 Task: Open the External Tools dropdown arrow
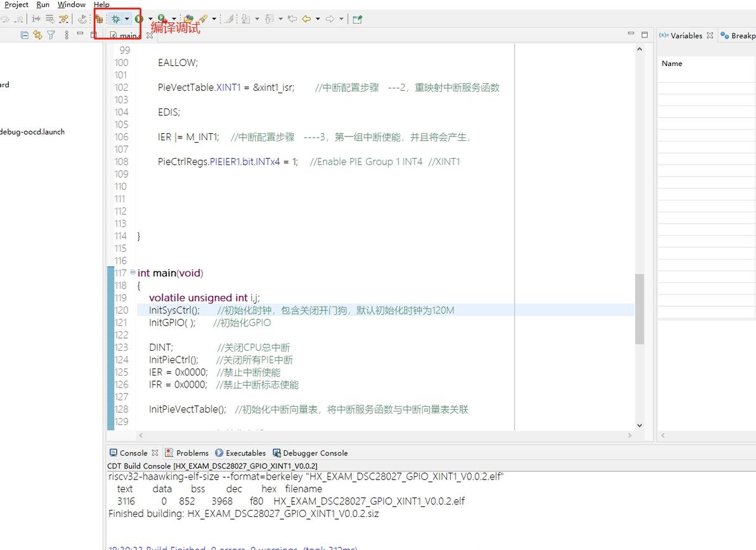(174, 19)
